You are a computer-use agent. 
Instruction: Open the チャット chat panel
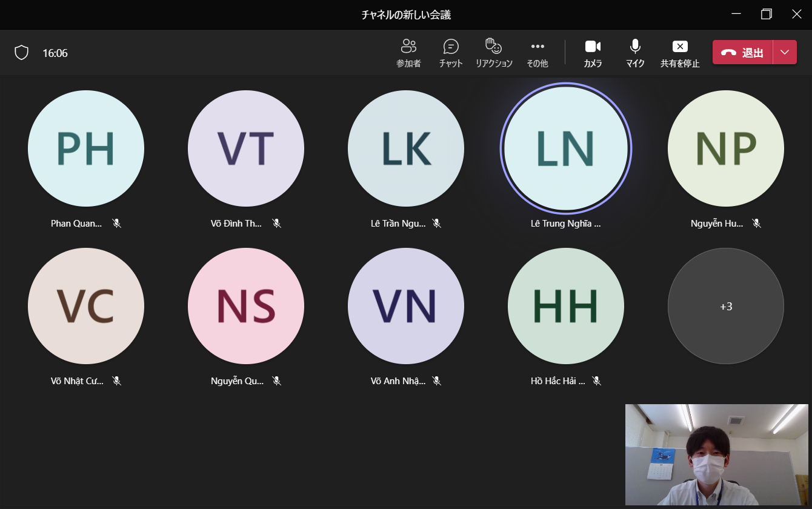(x=451, y=53)
